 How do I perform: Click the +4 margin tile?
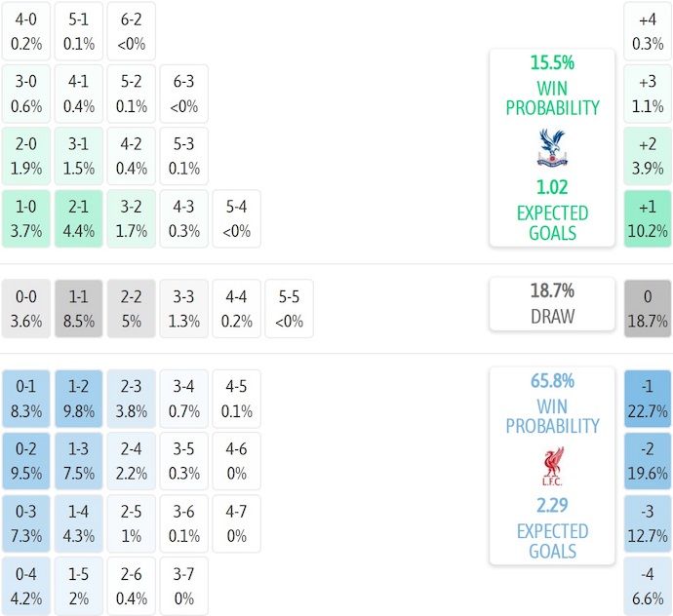[x=648, y=30]
